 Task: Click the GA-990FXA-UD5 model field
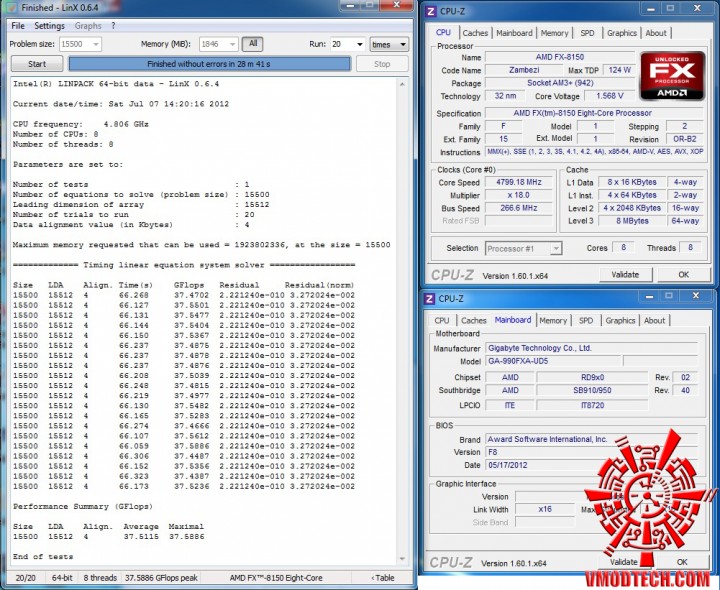pyautogui.click(x=553, y=361)
